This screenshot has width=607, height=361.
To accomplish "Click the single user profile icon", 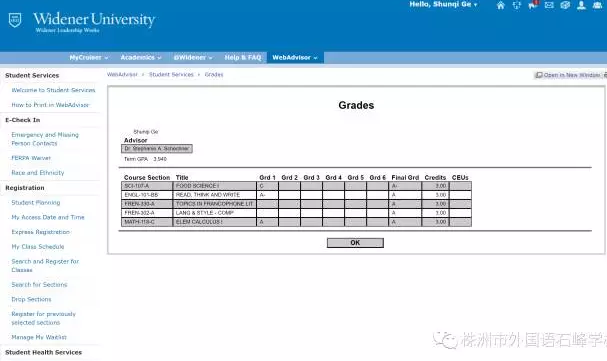I will (581, 5).
